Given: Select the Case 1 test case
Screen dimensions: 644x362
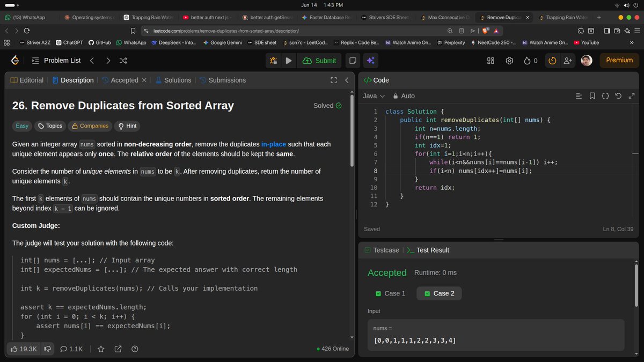Looking at the screenshot, I should click(391, 293).
